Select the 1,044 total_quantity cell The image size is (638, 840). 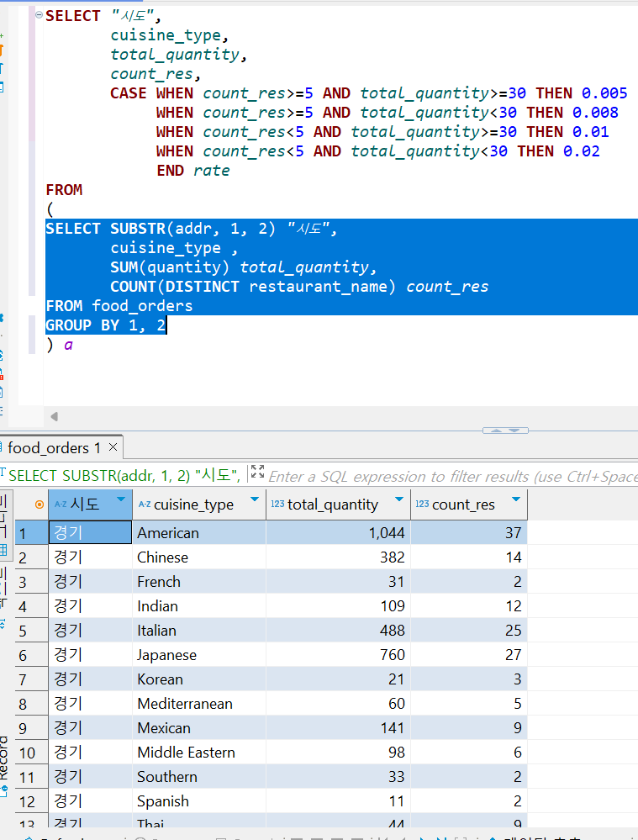pos(338,533)
